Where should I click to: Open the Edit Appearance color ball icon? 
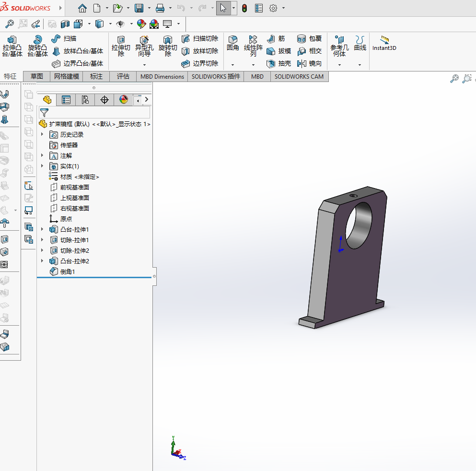pyautogui.click(x=141, y=24)
